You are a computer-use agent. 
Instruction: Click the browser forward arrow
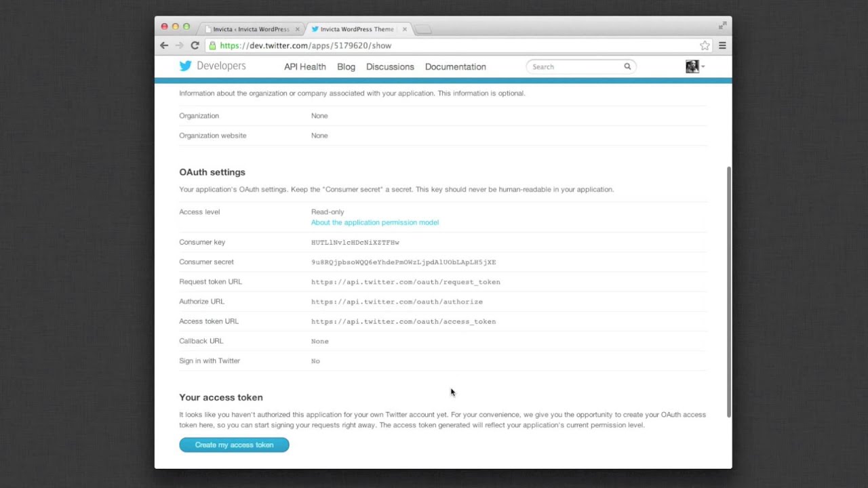click(179, 45)
